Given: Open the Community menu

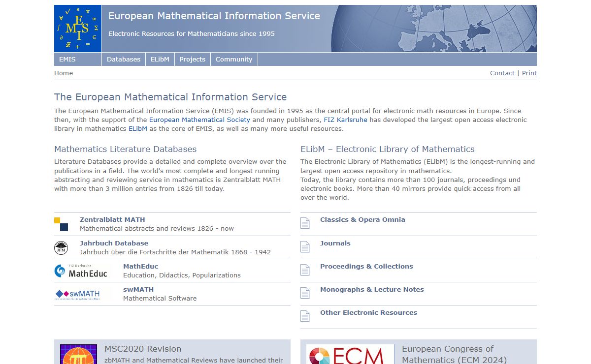Looking at the screenshot, I should coord(234,59).
